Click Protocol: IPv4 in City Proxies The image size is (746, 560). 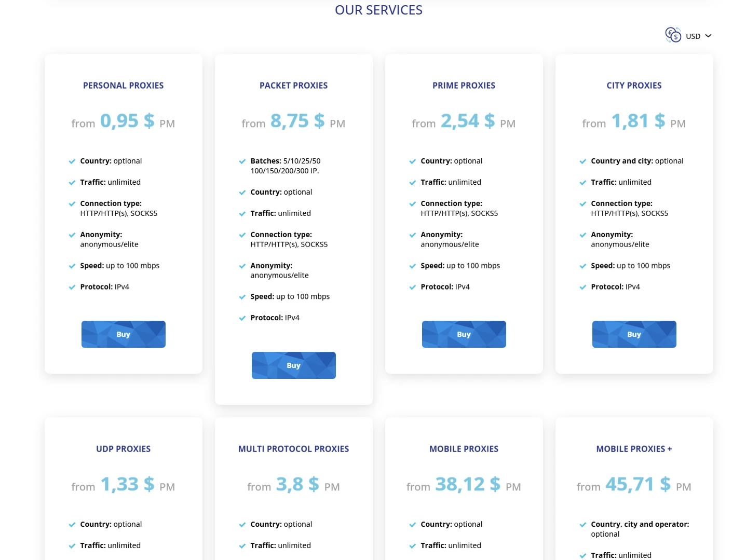pyautogui.click(x=615, y=286)
